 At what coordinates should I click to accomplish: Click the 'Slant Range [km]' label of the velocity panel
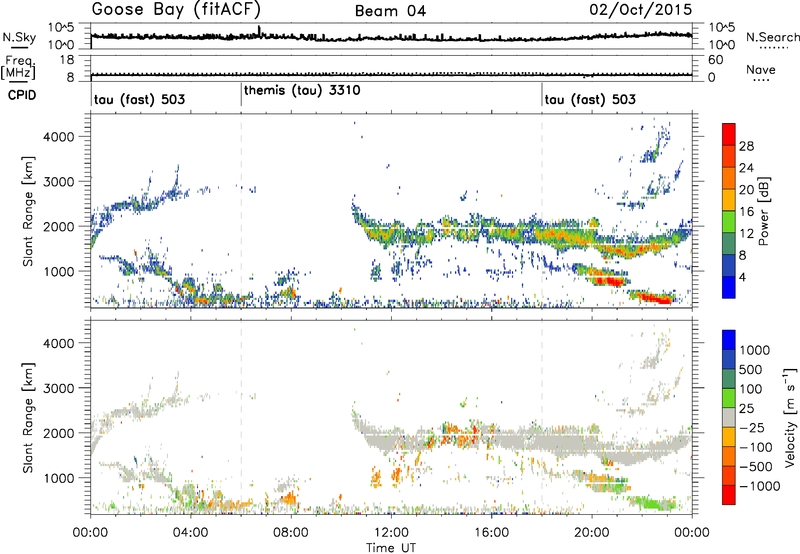[28, 418]
